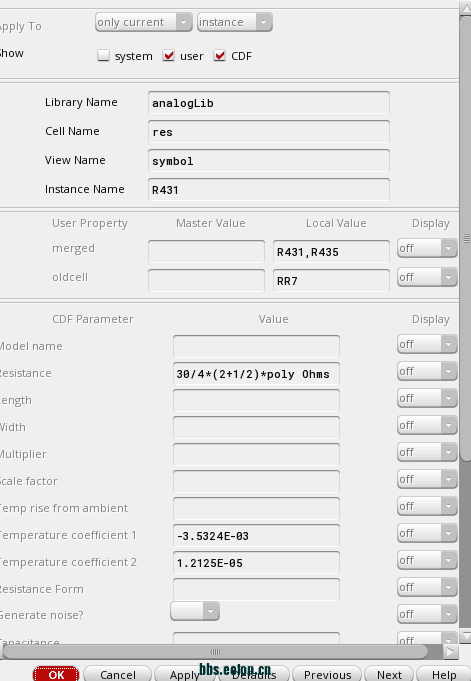
Task: Click the Resistance value field
Action: pyautogui.click(x=256, y=374)
